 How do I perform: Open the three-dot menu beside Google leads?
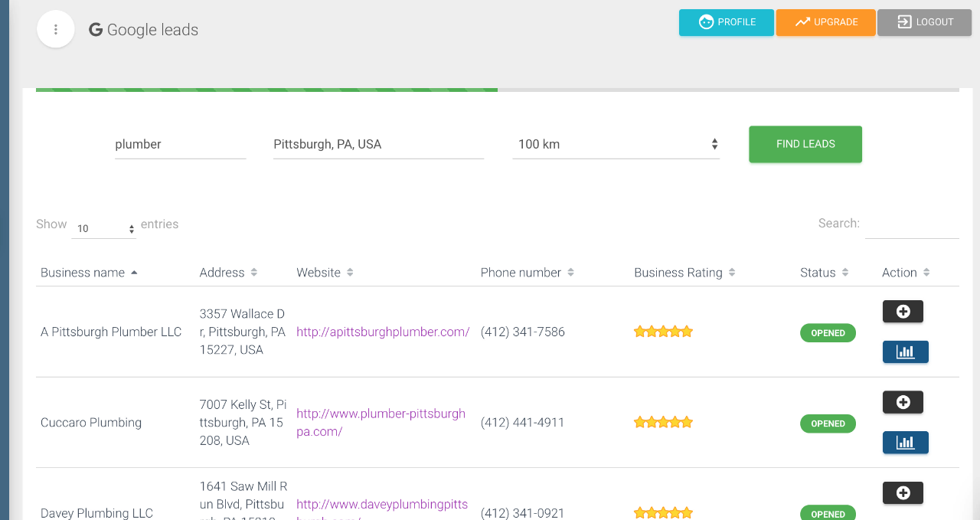pyautogui.click(x=56, y=30)
